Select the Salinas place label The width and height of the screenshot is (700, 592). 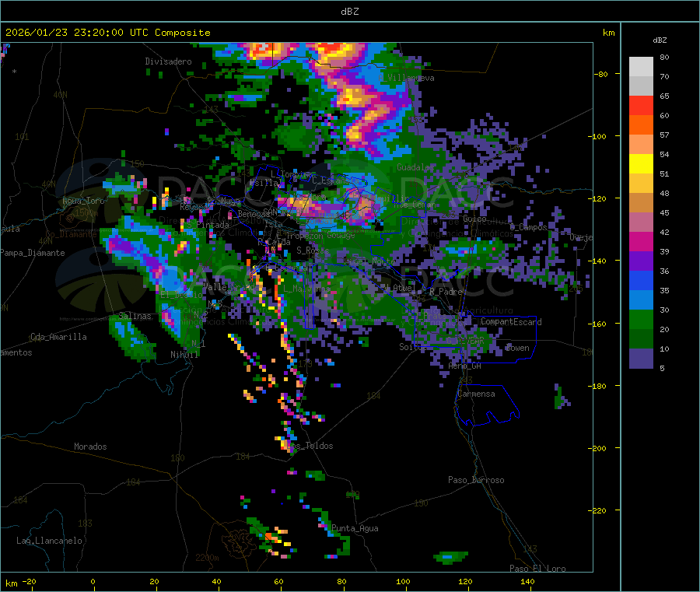pyautogui.click(x=135, y=316)
